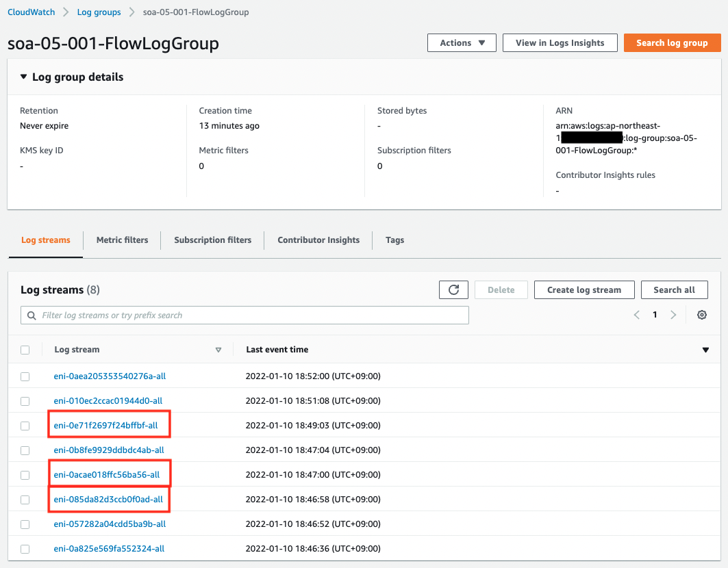Open log stream eni-0e71f2697f24bffbf-all
This screenshot has height=568, width=728.
(105, 426)
